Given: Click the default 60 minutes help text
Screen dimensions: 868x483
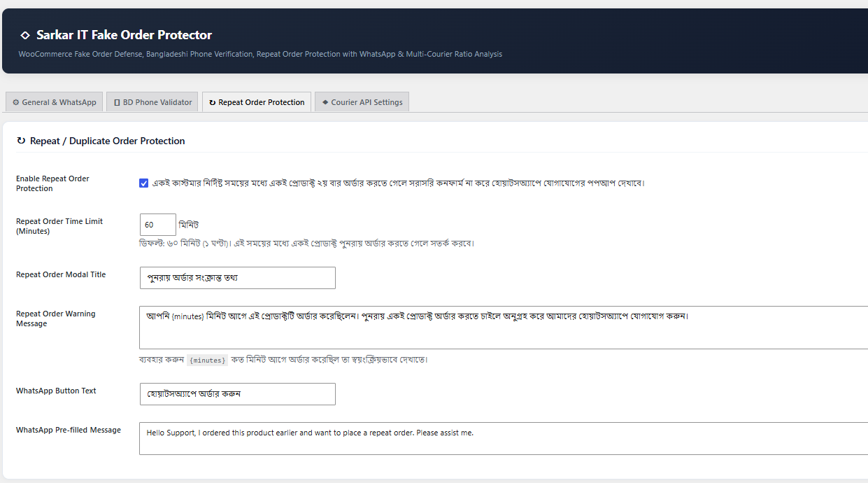Looking at the screenshot, I should pos(307,244).
